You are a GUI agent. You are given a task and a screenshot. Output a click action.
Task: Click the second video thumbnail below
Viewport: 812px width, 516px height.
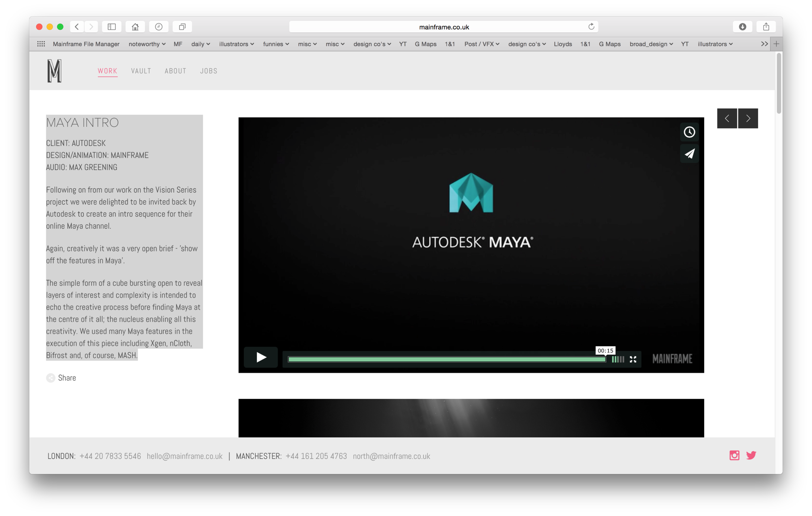[471, 418]
